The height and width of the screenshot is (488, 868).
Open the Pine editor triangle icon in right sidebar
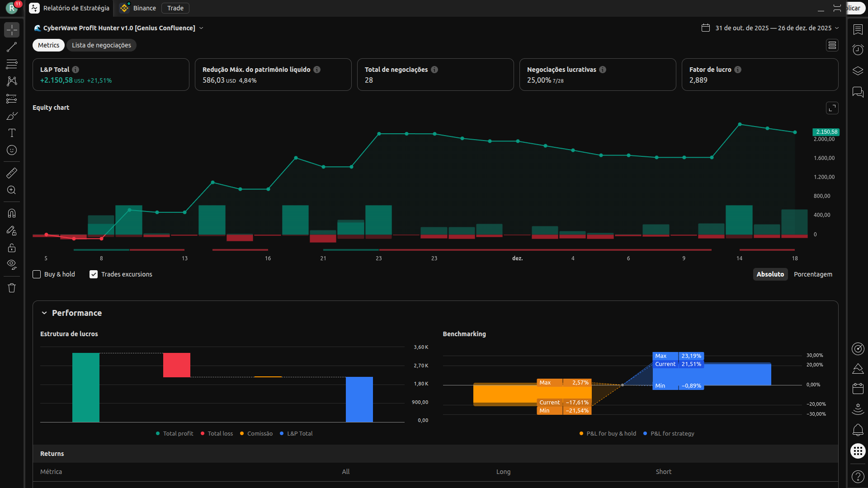[858, 369]
